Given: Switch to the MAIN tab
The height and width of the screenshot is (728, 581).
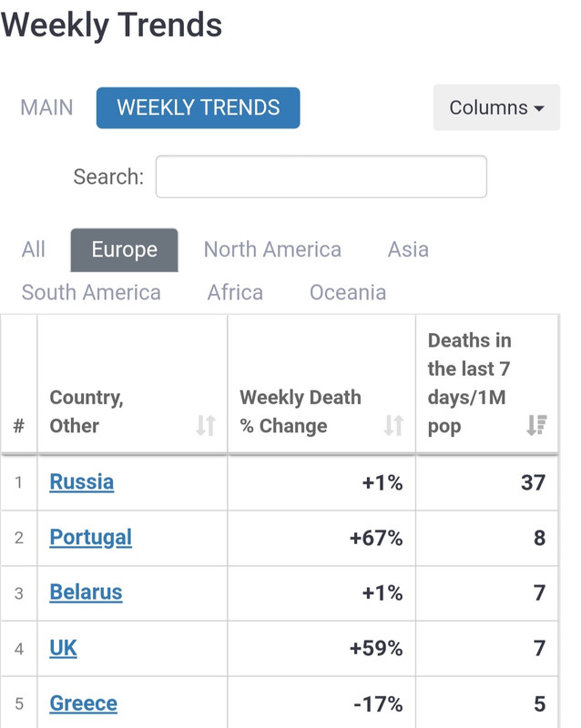Looking at the screenshot, I should (x=47, y=107).
